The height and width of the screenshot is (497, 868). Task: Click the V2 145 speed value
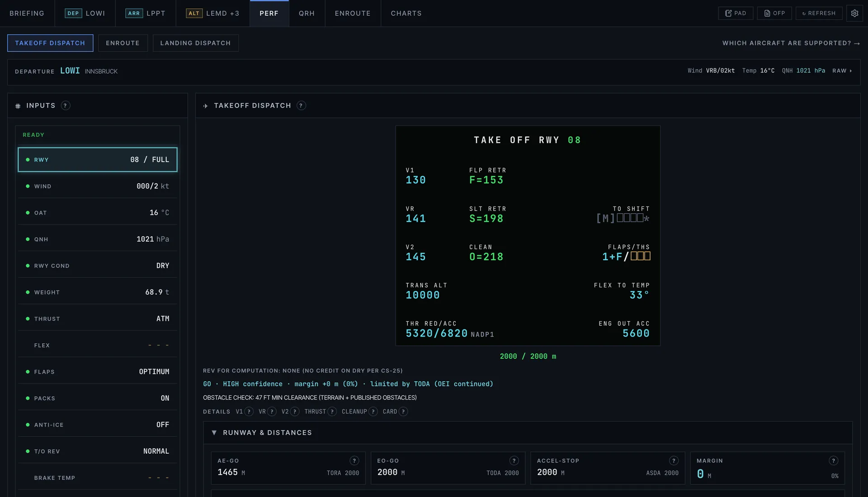coord(415,257)
